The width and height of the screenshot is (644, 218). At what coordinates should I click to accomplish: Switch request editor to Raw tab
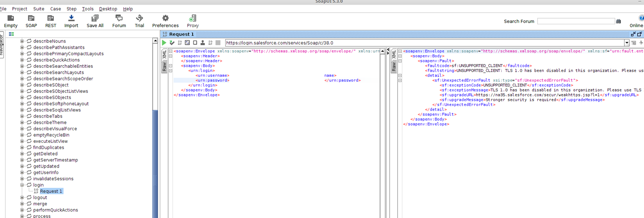click(164, 66)
